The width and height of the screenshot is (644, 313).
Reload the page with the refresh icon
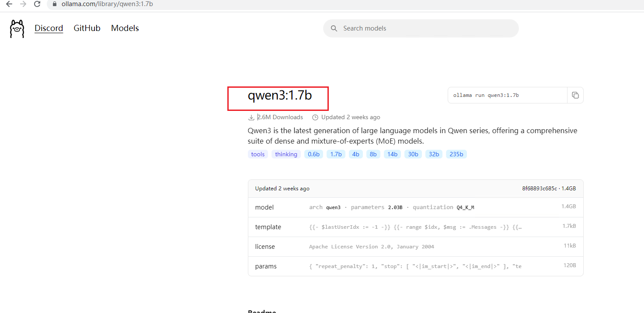click(37, 4)
